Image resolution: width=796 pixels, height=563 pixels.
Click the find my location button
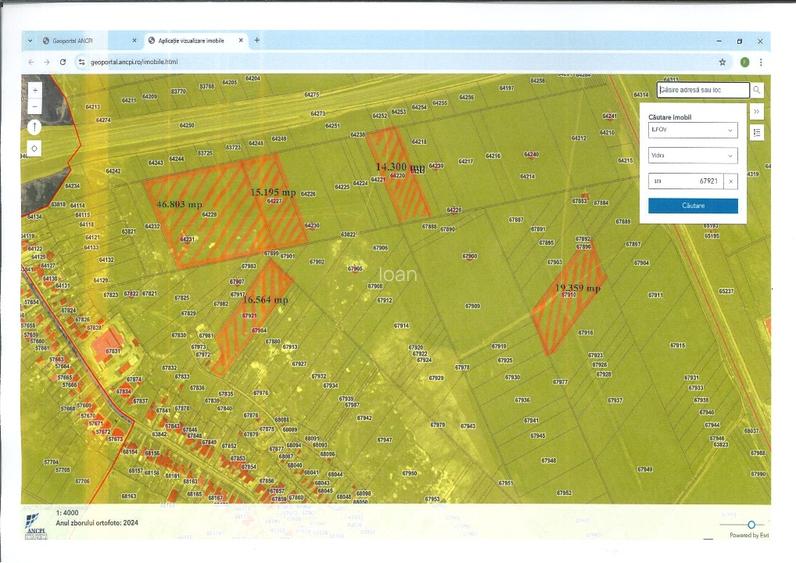point(35,148)
